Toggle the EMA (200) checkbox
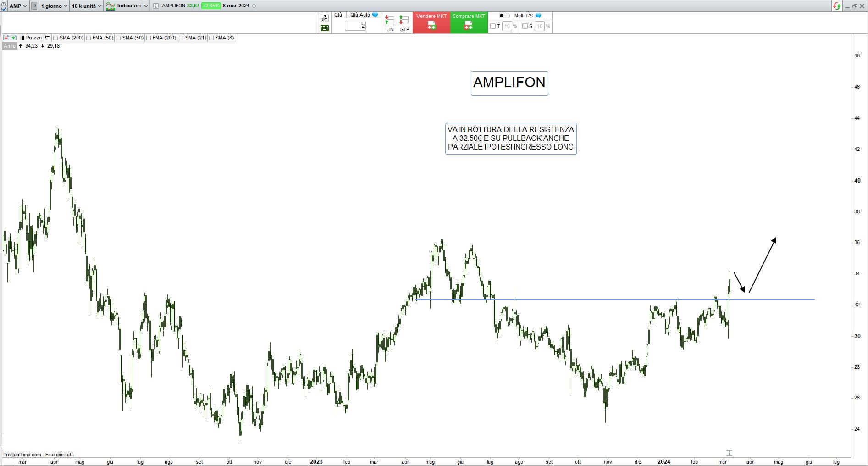 coord(149,38)
